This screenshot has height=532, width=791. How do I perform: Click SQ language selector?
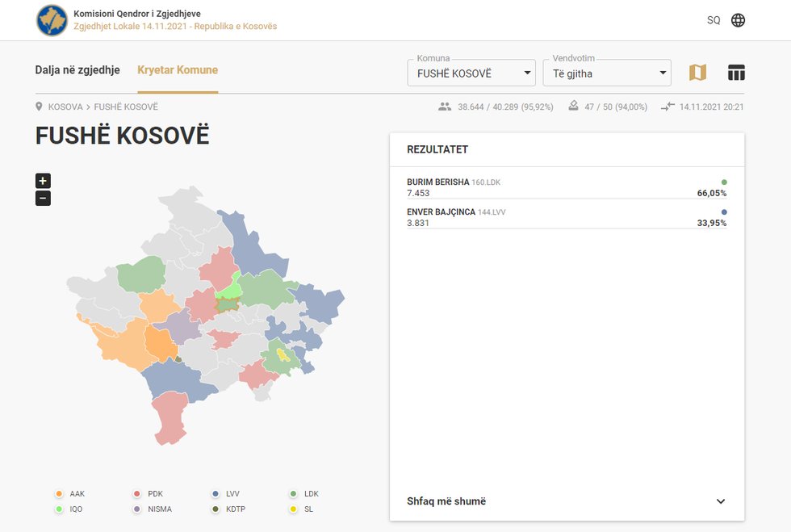[714, 19]
